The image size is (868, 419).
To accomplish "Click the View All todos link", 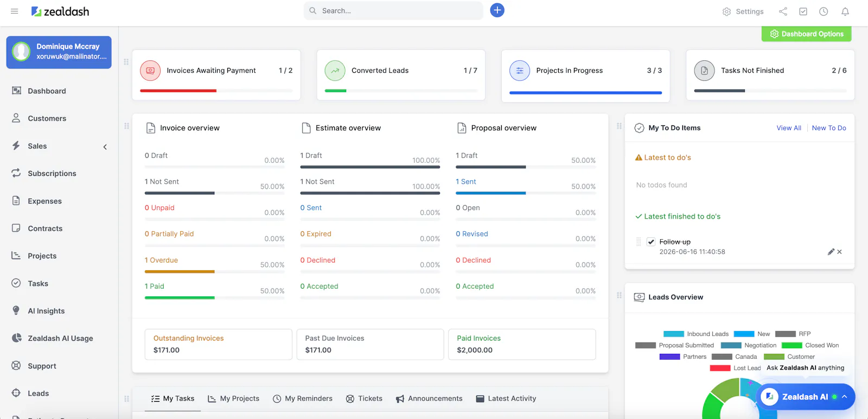I will [789, 128].
